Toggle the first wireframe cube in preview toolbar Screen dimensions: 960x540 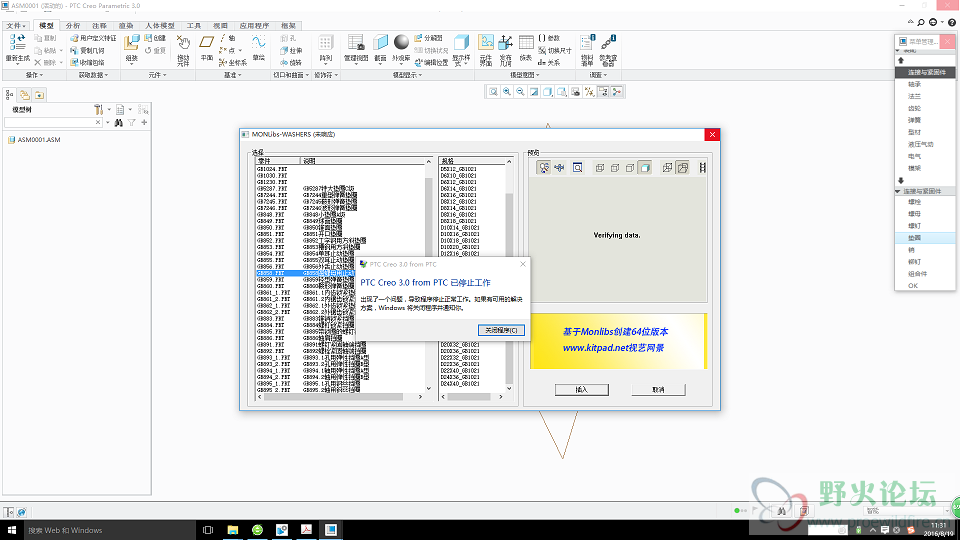(x=600, y=168)
